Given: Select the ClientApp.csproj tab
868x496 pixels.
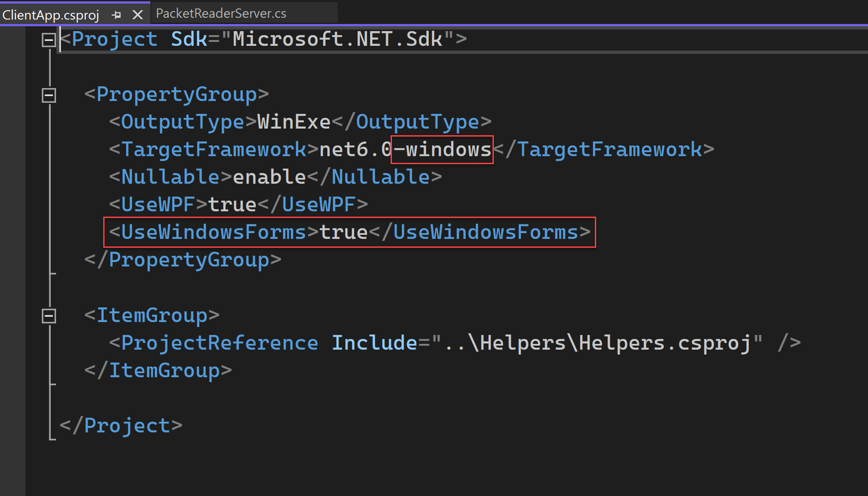Looking at the screenshot, I should (x=50, y=14).
